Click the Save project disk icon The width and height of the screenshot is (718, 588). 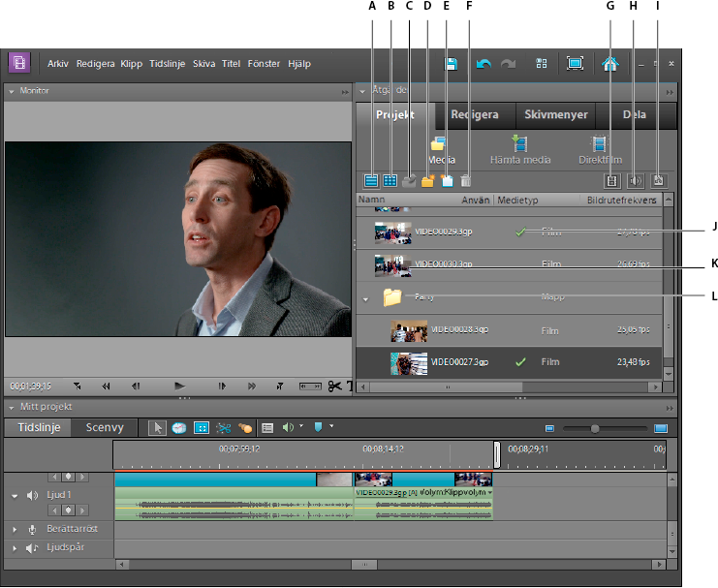point(451,64)
